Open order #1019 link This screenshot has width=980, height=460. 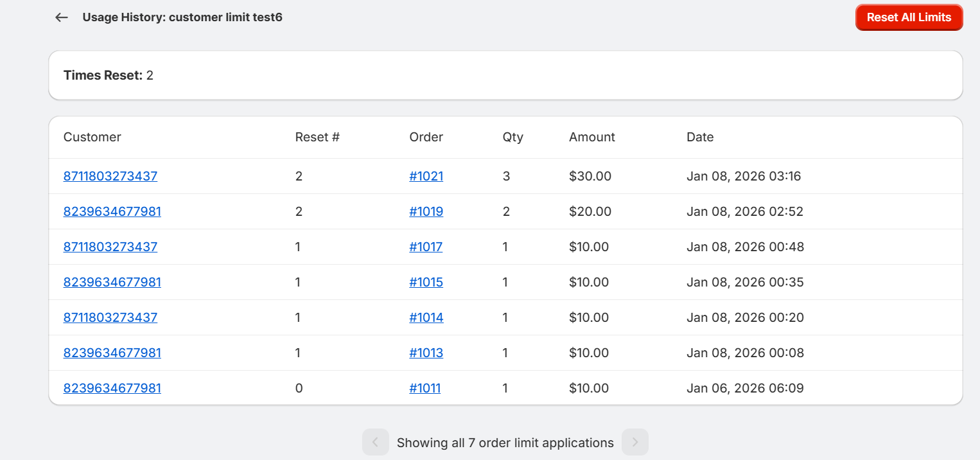click(x=426, y=211)
